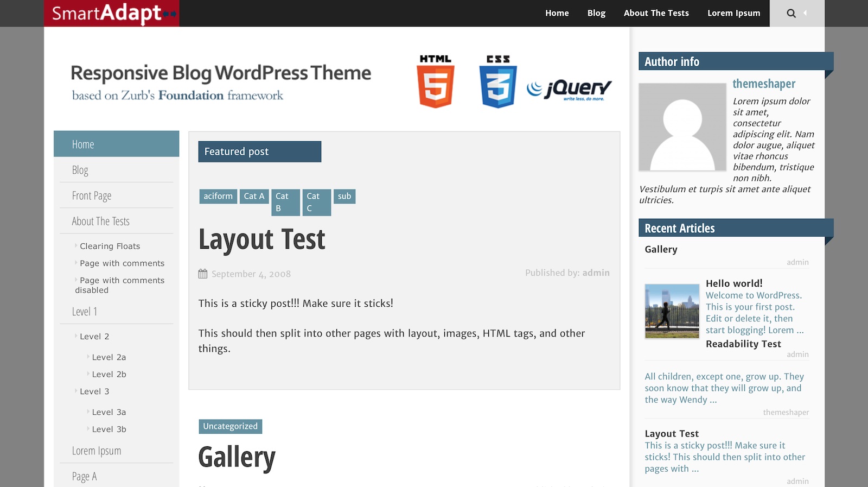Click the jQuery logo
The height and width of the screenshot is (487, 868).
(x=569, y=89)
